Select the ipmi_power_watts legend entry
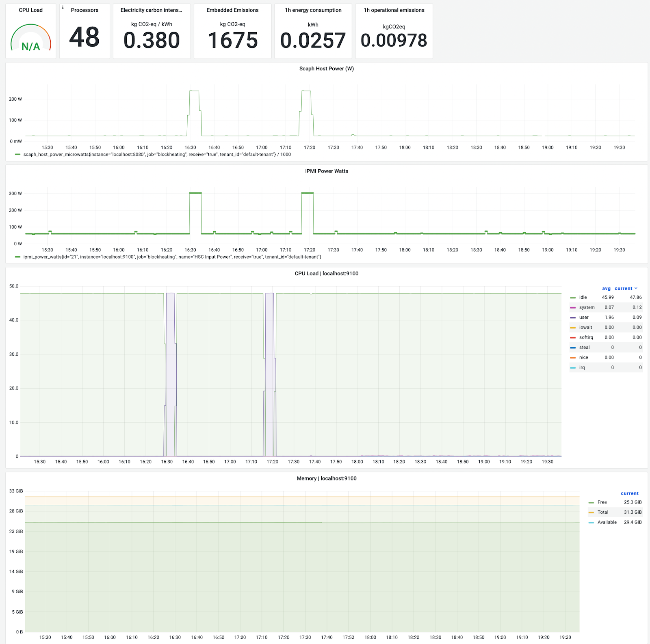The image size is (650, 644). pyautogui.click(x=172, y=257)
